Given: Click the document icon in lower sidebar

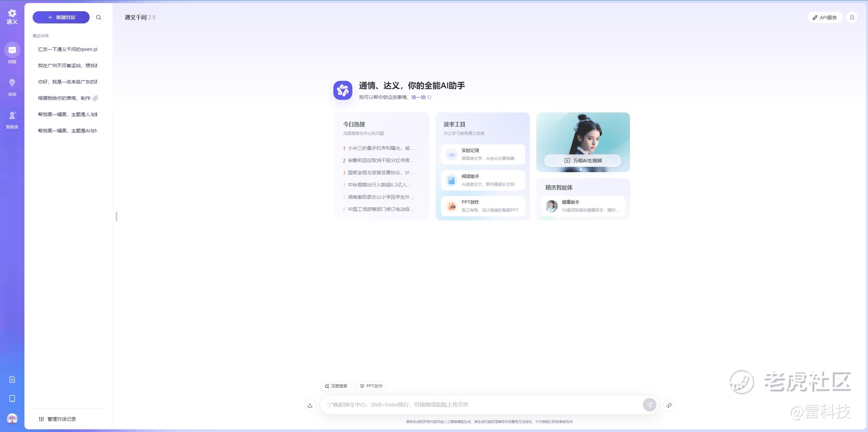Looking at the screenshot, I should (x=12, y=379).
